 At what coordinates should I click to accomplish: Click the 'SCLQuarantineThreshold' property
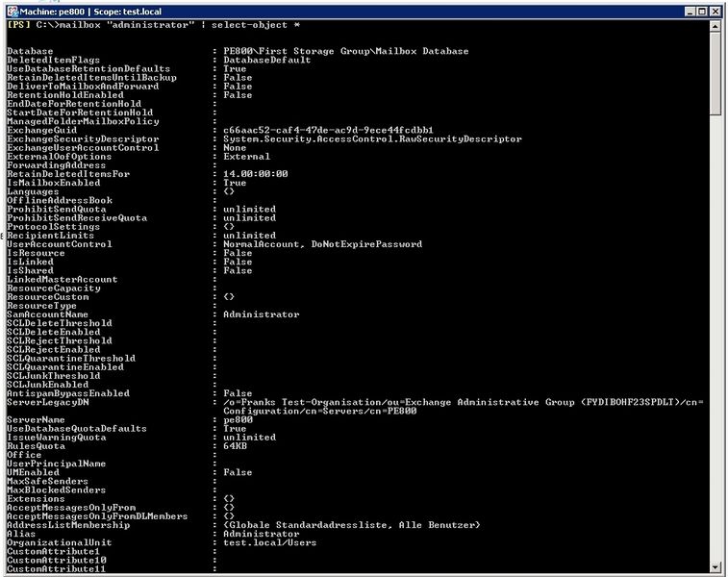point(71,359)
